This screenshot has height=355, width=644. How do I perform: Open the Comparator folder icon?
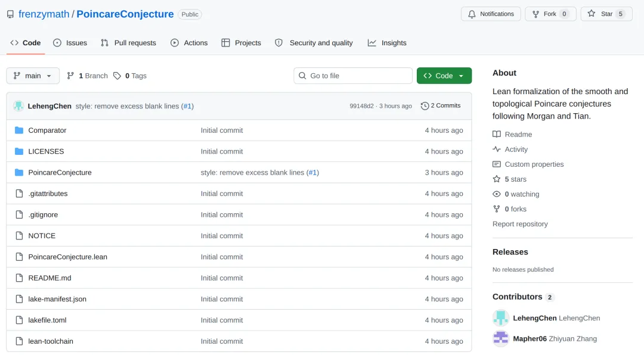19,130
